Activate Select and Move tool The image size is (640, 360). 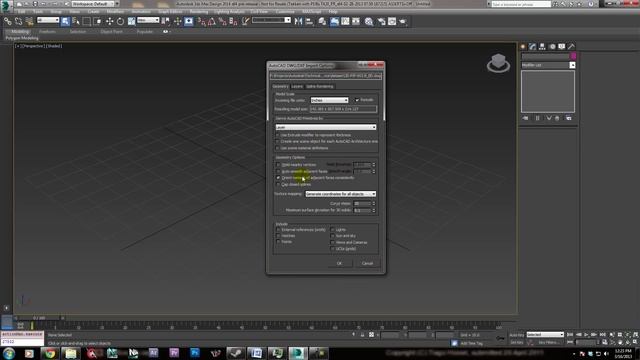coord(109,21)
